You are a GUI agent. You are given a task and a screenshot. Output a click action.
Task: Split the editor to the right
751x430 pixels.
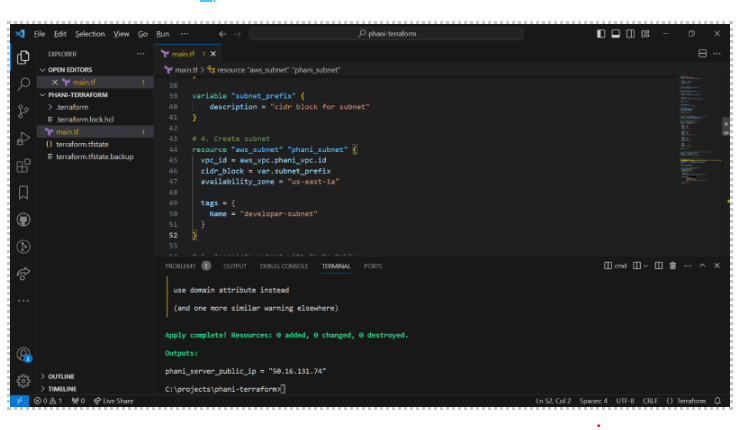(x=702, y=53)
